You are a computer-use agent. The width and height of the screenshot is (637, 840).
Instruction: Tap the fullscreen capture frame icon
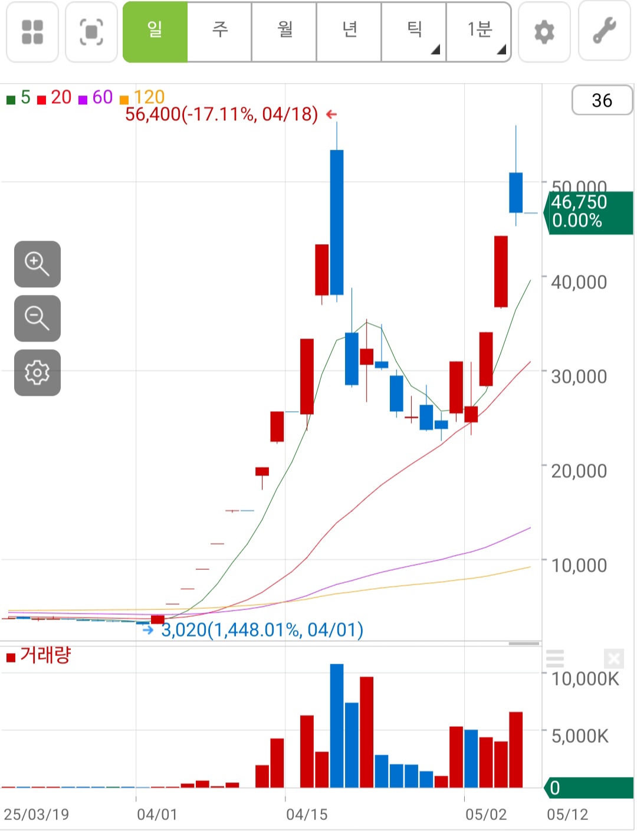pos(91,32)
